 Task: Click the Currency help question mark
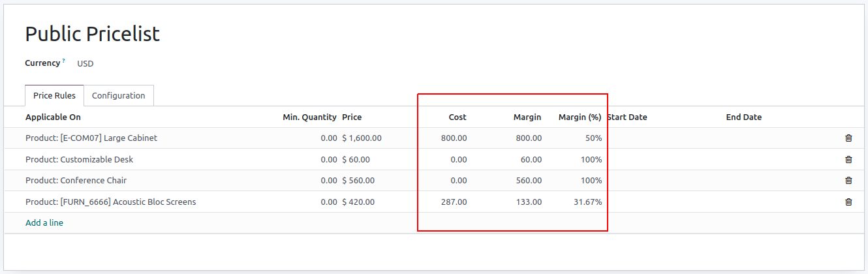[x=63, y=61]
